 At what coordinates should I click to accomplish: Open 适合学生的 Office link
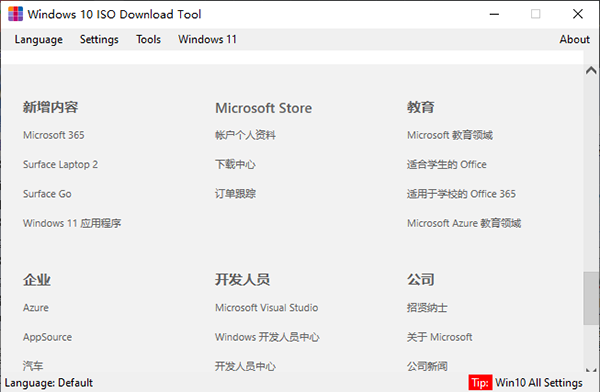[447, 165]
